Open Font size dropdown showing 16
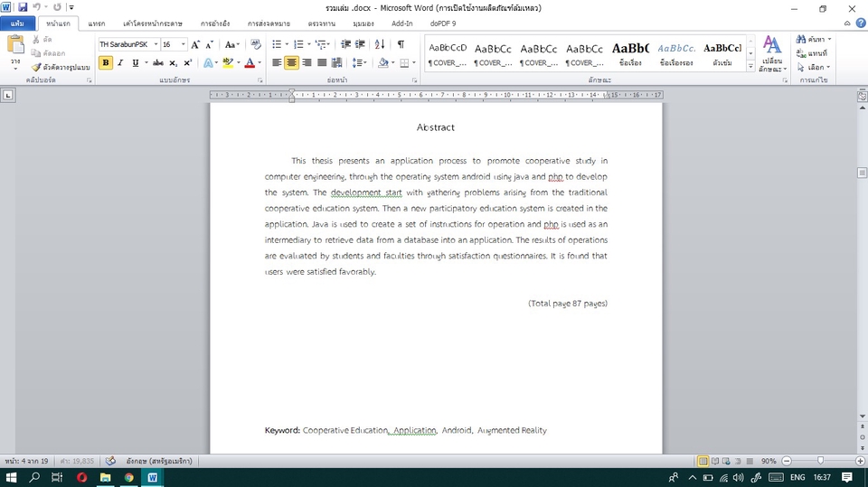 click(184, 44)
